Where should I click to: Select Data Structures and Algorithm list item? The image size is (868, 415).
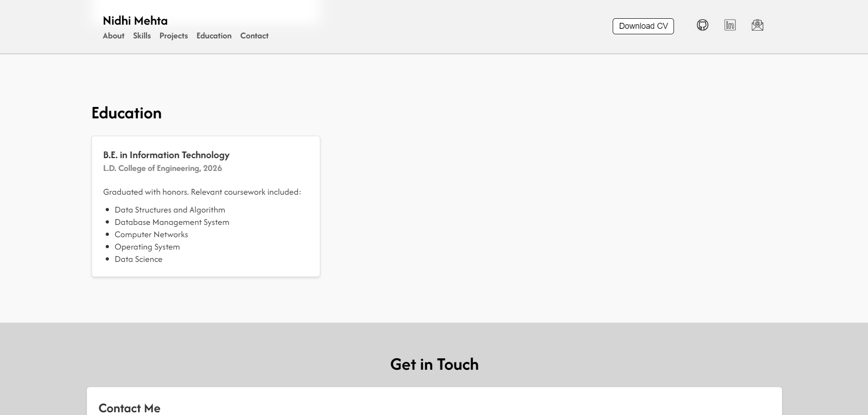(x=170, y=210)
